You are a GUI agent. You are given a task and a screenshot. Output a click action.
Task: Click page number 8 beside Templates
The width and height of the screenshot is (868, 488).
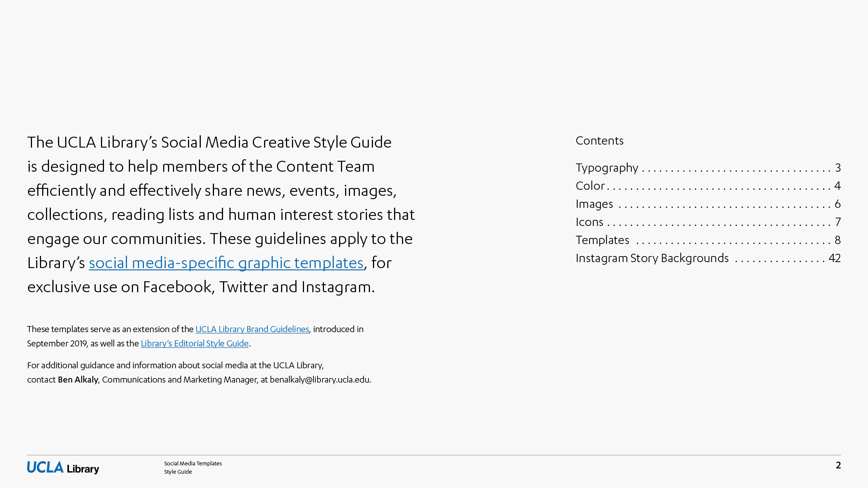[x=837, y=240]
